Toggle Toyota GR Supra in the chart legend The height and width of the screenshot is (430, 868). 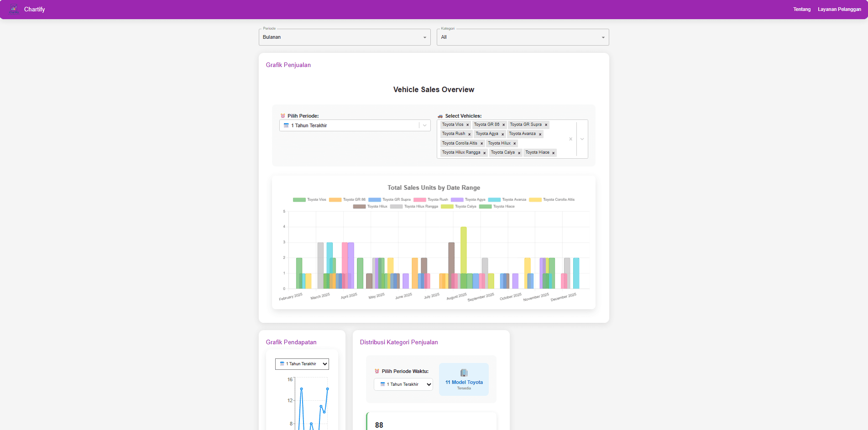390,200
